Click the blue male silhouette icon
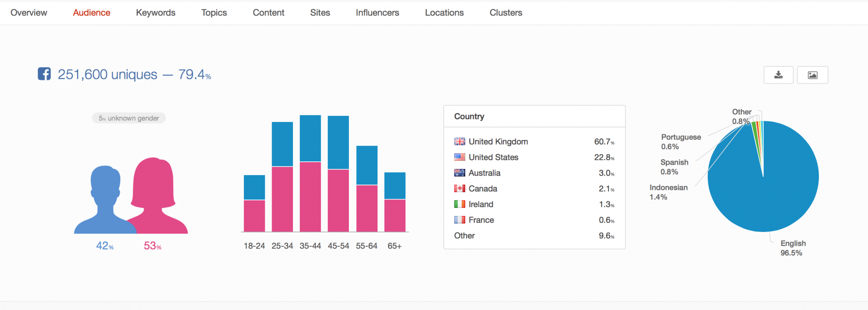Image resolution: width=868 pixels, height=310 pixels. pyautogui.click(x=103, y=199)
